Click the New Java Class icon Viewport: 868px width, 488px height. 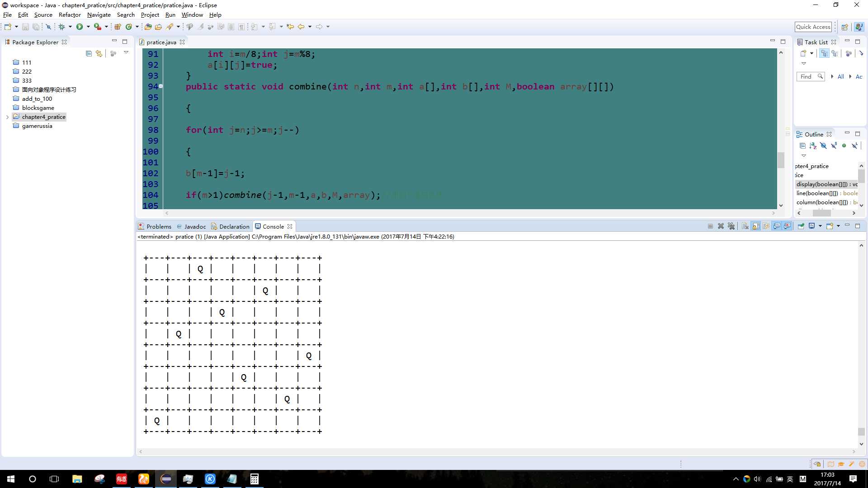tap(129, 27)
